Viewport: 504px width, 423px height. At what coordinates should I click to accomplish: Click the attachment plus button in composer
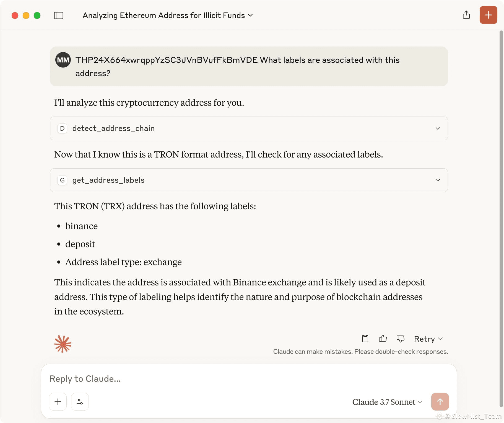coord(58,402)
